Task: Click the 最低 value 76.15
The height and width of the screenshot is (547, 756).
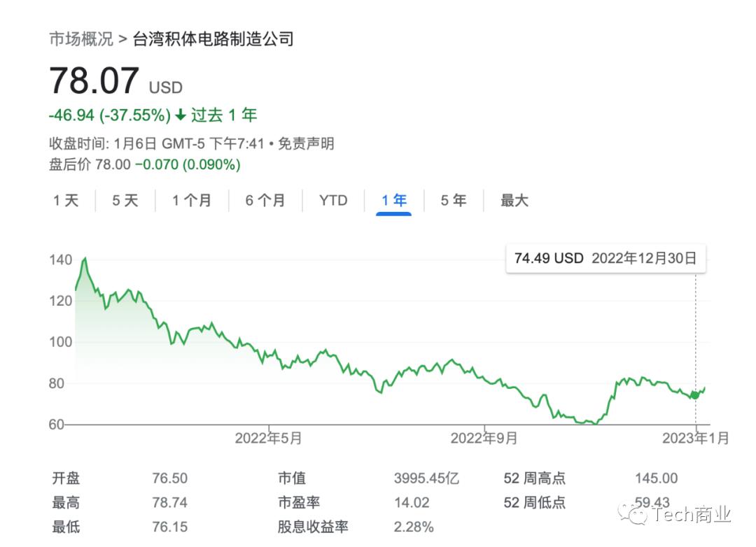Action: [169, 527]
